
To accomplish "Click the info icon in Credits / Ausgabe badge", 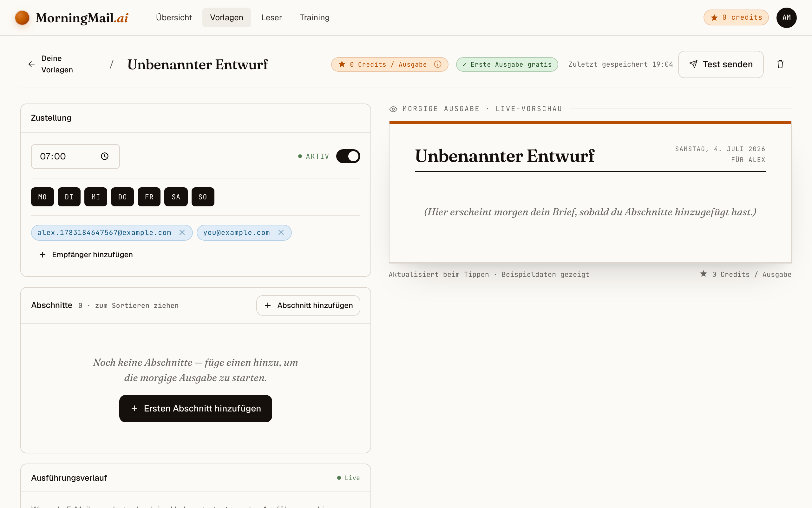I will click(437, 64).
